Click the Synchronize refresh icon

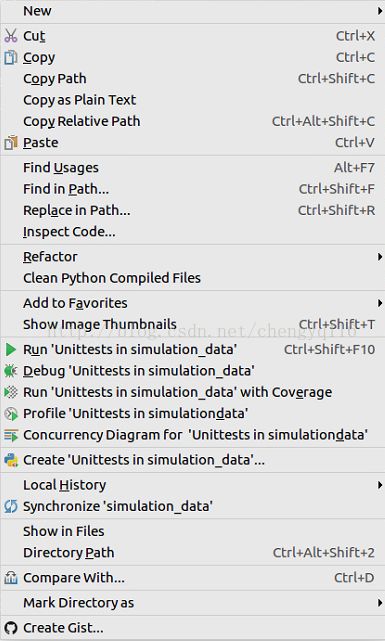(11, 506)
